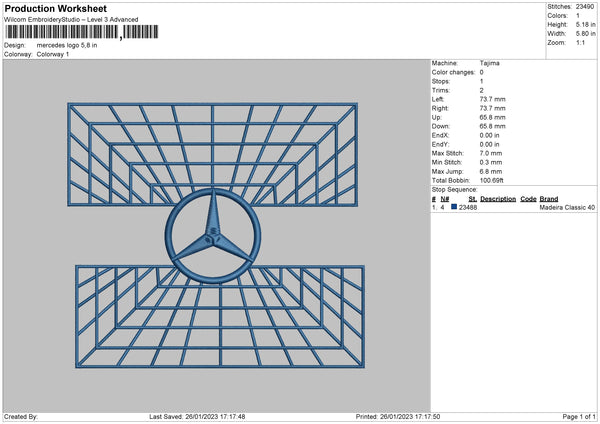The image size is (600, 424).
Task: Click the Mercedes star emblem in design preview
Action: pos(213,236)
